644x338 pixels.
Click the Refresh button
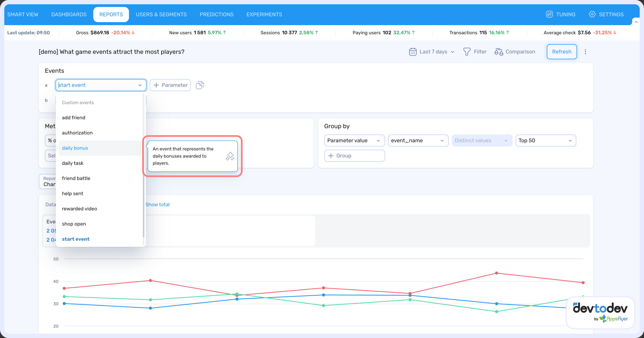562,52
